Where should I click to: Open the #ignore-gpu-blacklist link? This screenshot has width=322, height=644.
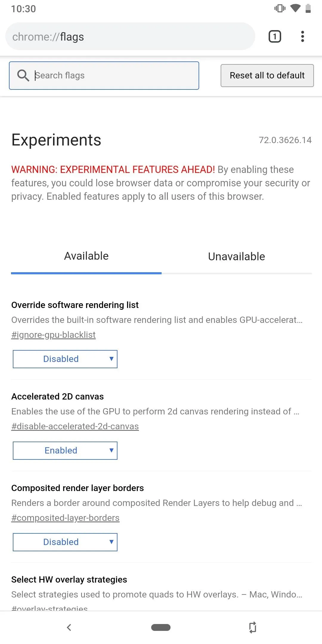(x=53, y=335)
